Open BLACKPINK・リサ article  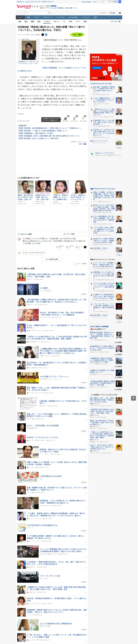pos(57,364)
